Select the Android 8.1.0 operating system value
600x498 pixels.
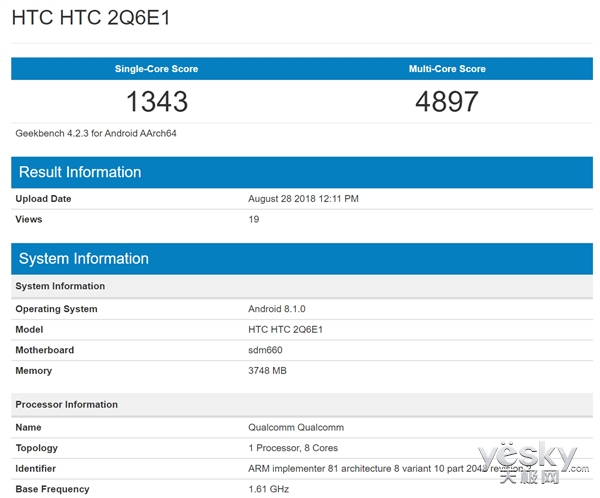(x=279, y=309)
